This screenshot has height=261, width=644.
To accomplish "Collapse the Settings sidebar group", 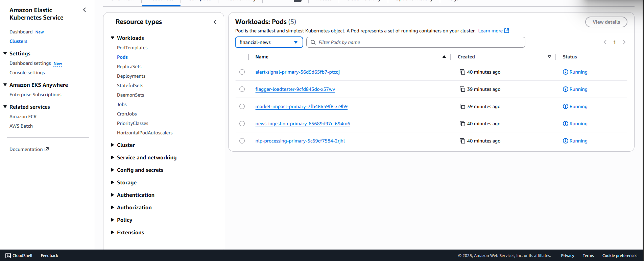I will pos(5,53).
